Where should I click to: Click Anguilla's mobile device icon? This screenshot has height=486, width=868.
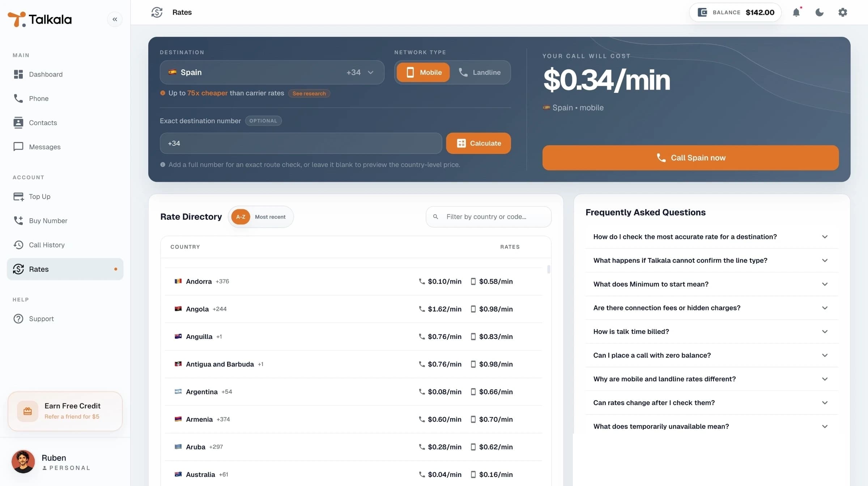click(473, 336)
